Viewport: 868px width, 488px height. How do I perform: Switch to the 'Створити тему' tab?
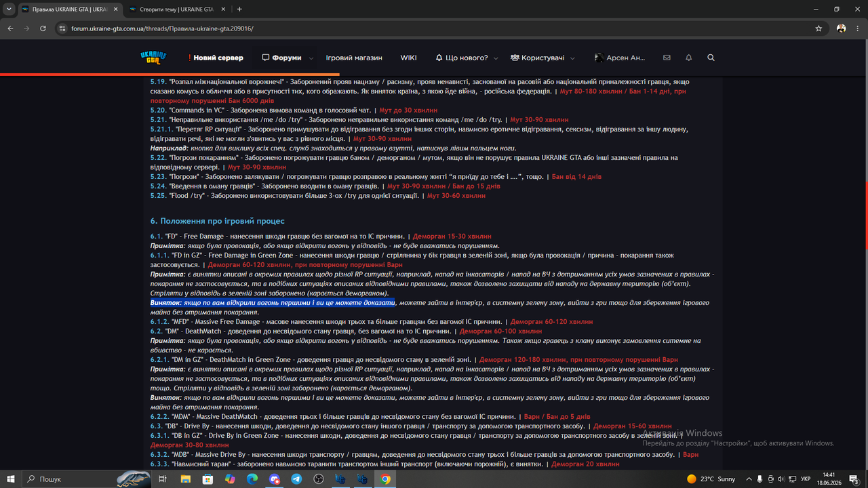tap(176, 9)
